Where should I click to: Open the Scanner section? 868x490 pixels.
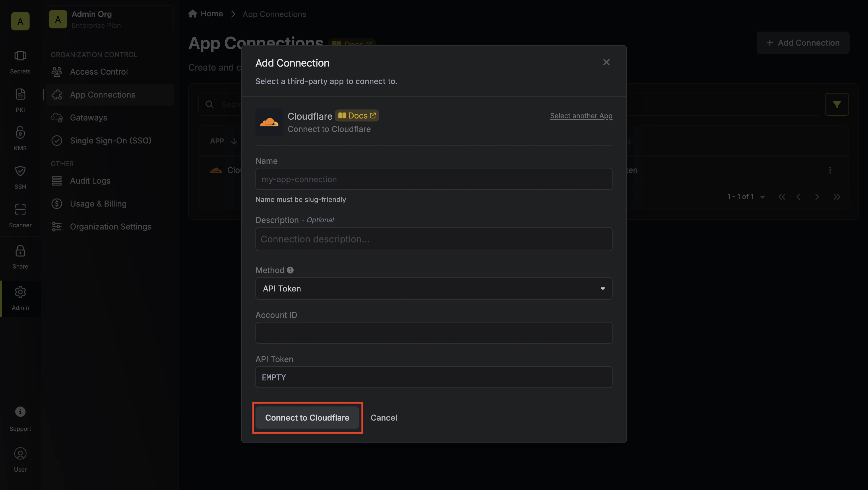20,216
